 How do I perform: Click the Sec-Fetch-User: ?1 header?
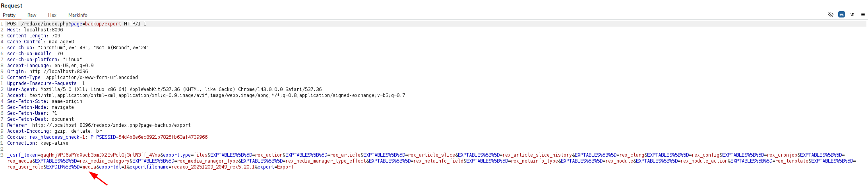(32, 113)
